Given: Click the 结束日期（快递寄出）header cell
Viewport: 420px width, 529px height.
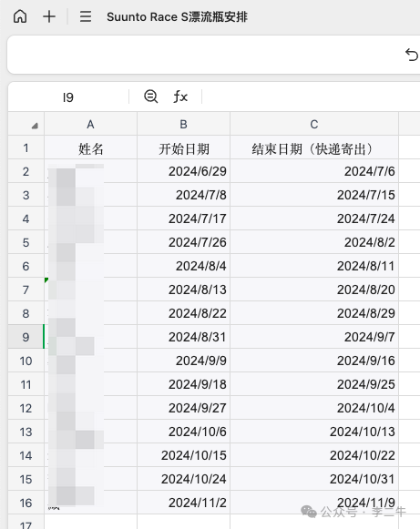Looking at the screenshot, I should [x=314, y=148].
